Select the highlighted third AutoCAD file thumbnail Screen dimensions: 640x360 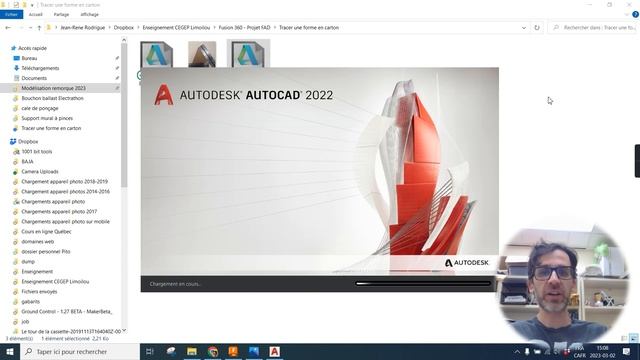coord(248,53)
